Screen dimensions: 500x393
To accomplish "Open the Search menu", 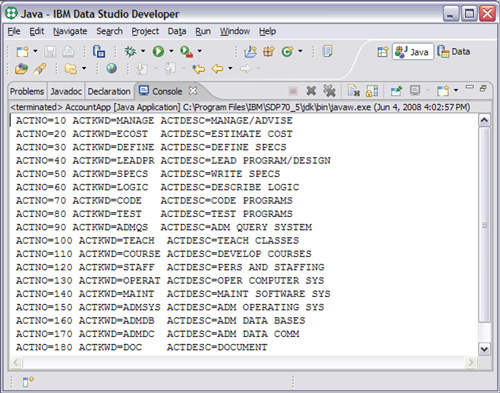I will 109,31.
